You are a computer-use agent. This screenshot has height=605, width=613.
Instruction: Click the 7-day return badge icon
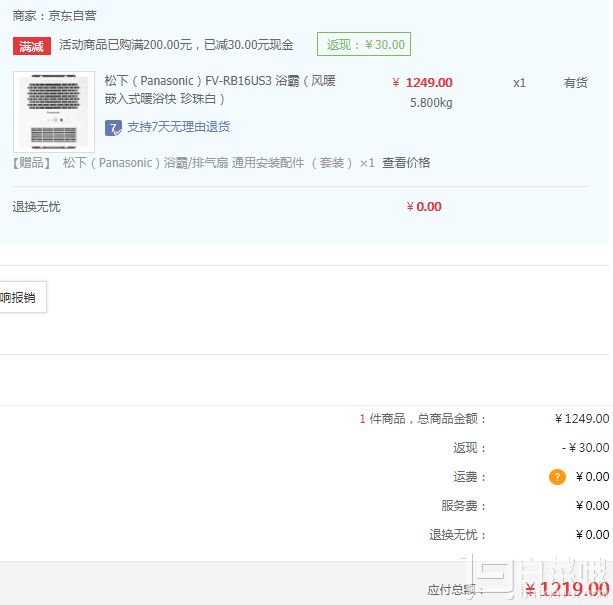(x=113, y=128)
